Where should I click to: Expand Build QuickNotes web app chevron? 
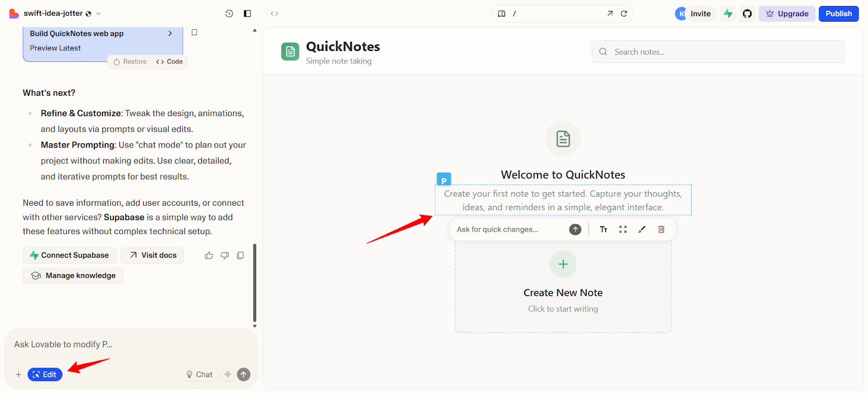(x=170, y=34)
